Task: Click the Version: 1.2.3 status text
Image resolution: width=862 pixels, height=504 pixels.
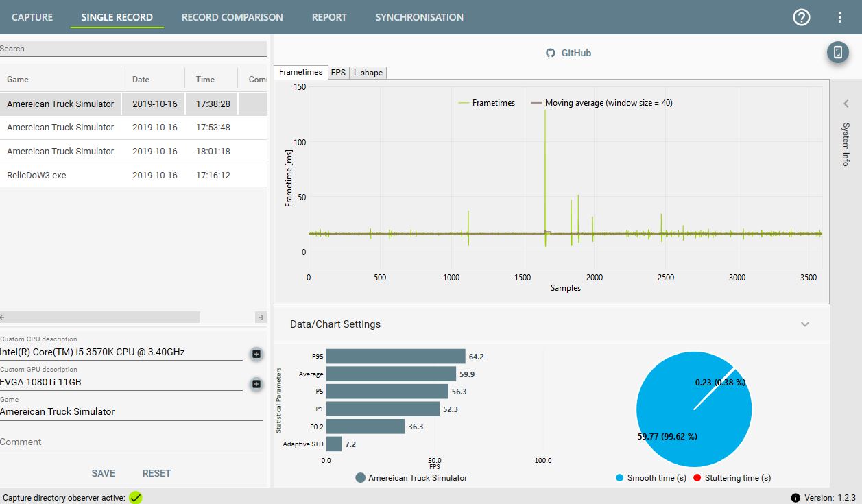Action: 832,498
